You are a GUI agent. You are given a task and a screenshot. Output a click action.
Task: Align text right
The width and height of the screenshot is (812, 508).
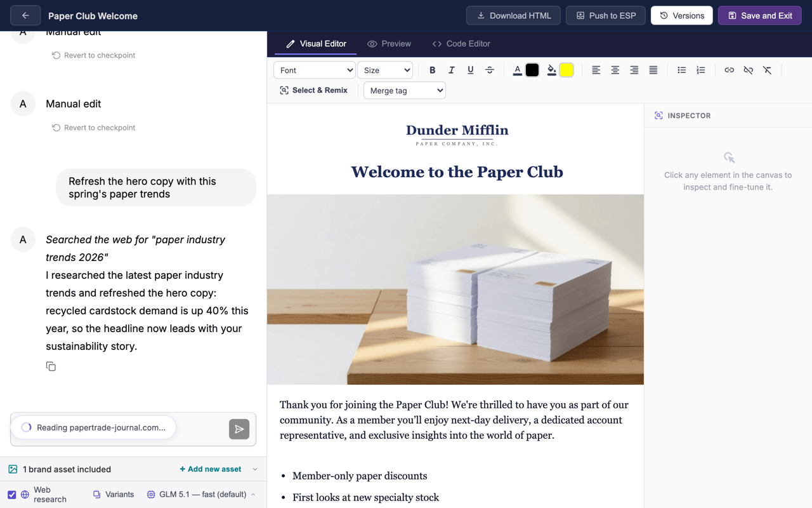634,70
